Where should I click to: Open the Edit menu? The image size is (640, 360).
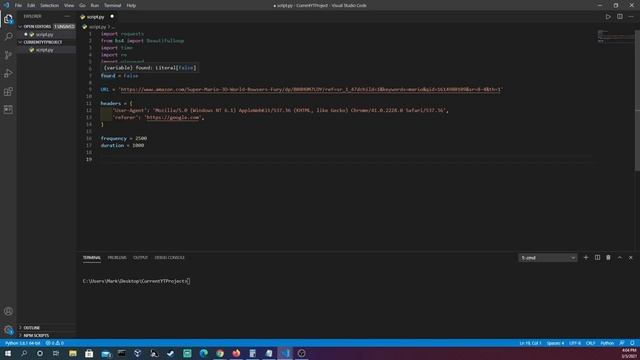31,5
